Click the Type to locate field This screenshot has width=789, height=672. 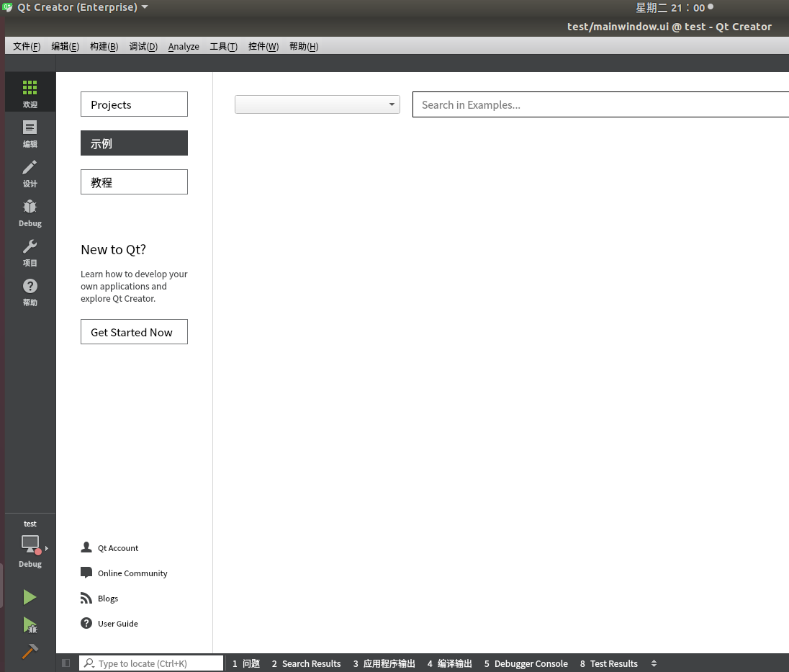coord(151,663)
